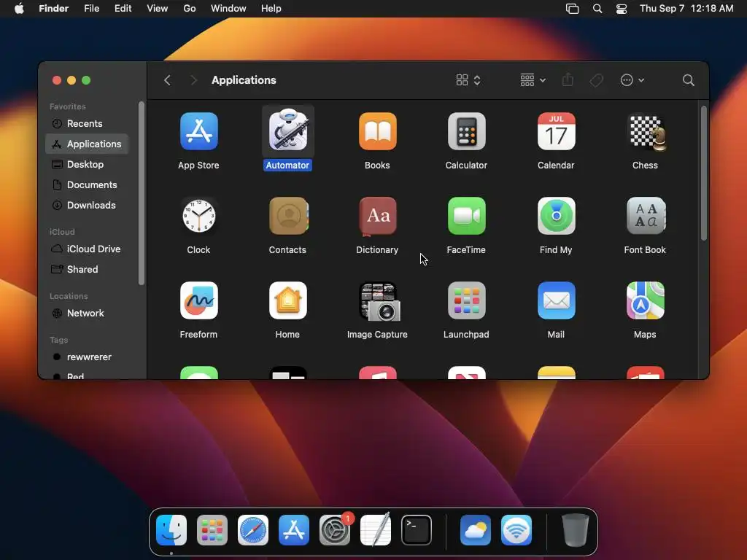Select the Launchpad app in Applications folder
Image resolution: width=747 pixels, height=560 pixels.
(x=466, y=300)
